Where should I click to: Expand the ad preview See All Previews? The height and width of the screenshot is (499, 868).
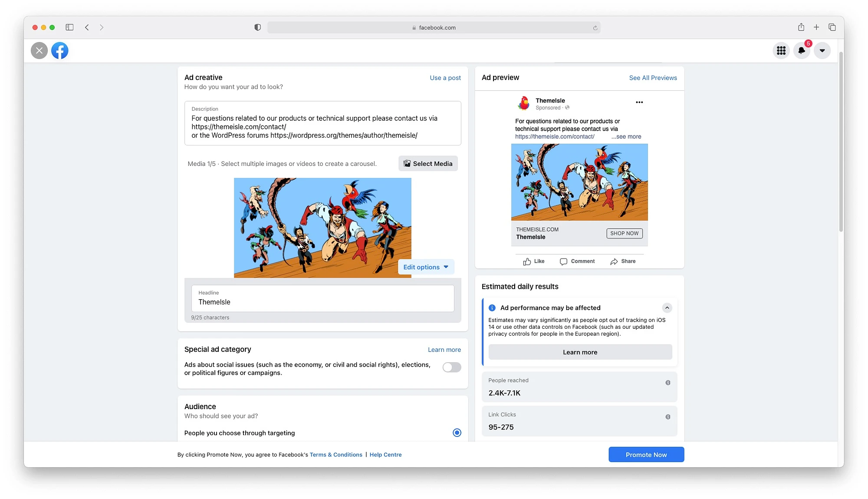tap(653, 78)
